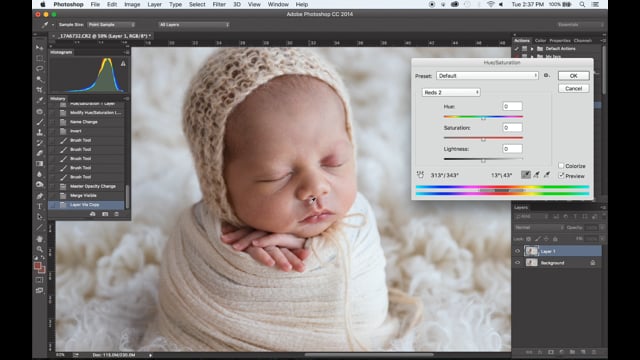Select the Move tool

(40, 48)
